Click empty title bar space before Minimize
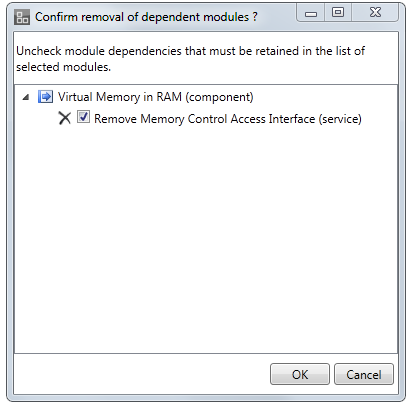 [277, 16]
